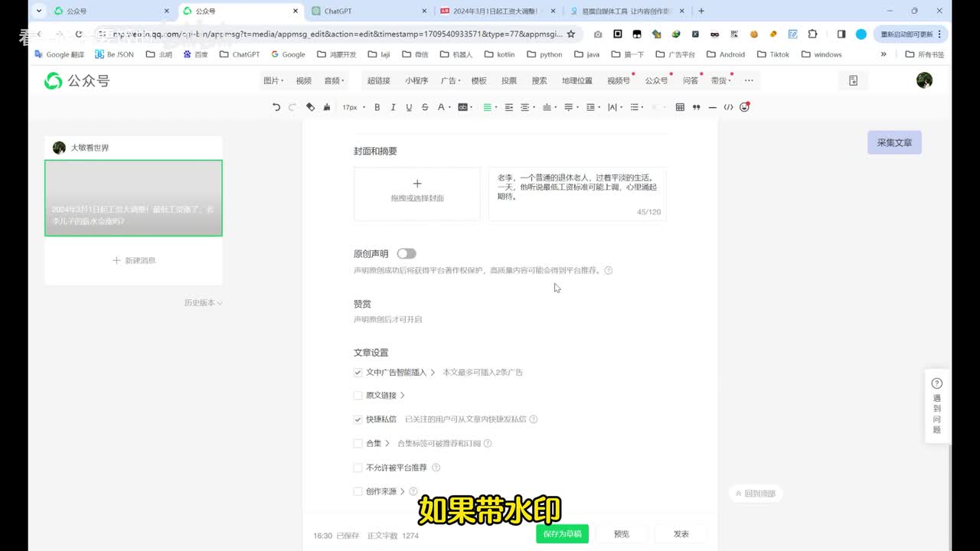Viewport: 980px width, 551px height.
Task: Open the emoji picker icon
Action: [x=744, y=107]
